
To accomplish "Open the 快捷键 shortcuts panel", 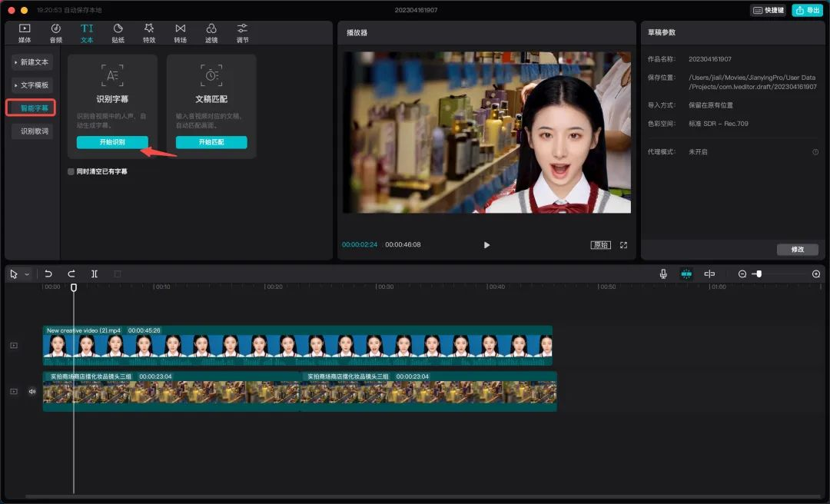I will (768, 10).
